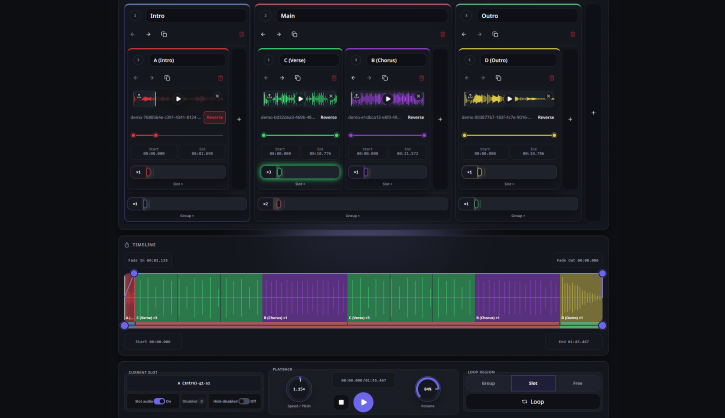Click the Speed / Pitch knob
The image size is (725, 418).
click(299, 389)
